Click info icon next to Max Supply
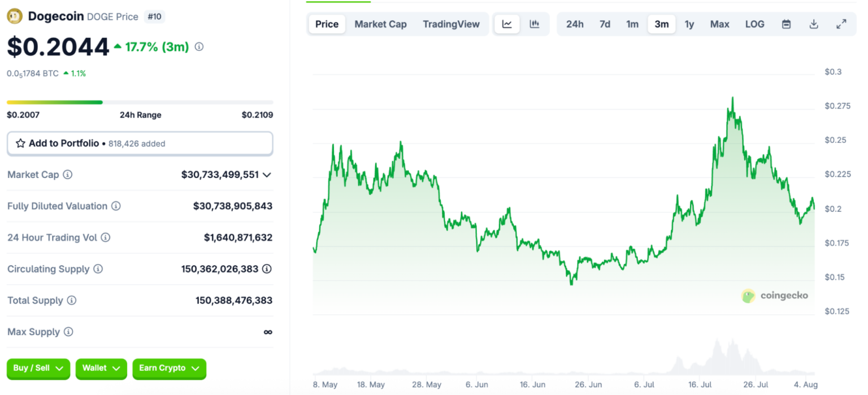 pyautogui.click(x=68, y=332)
